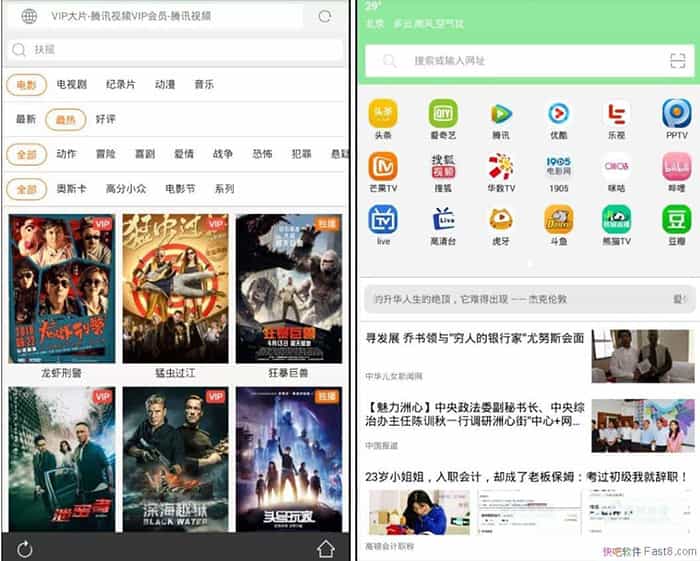Tap the scan icon in the browser search box
The width and height of the screenshot is (700, 561).
coord(676,61)
